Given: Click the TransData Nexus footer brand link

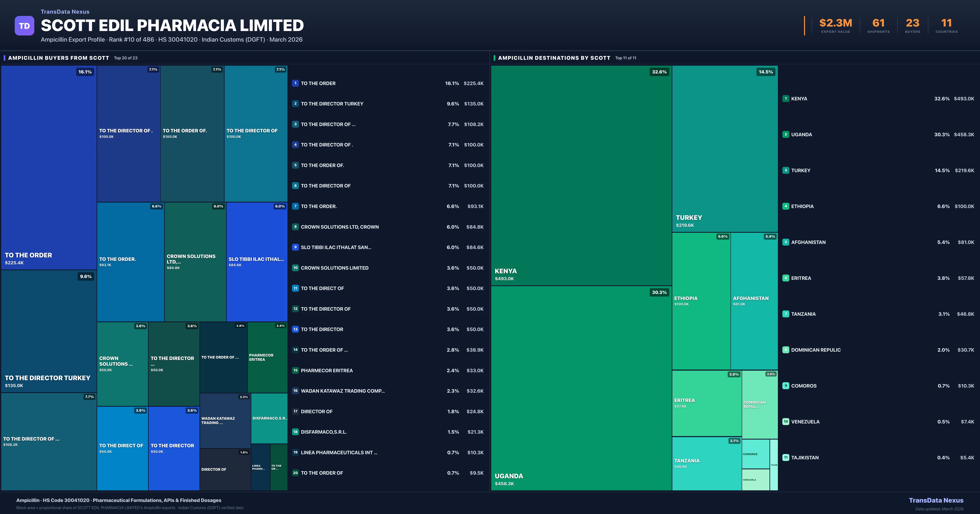Looking at the screenshot, I should [936, 500].
